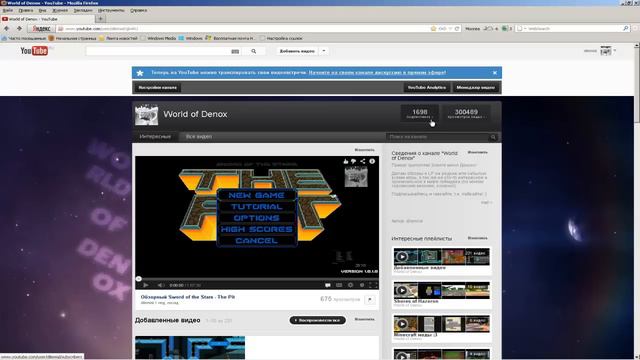Go forward with the Firefox forward arrow
The image size is (640, 360).
[19, 29]
